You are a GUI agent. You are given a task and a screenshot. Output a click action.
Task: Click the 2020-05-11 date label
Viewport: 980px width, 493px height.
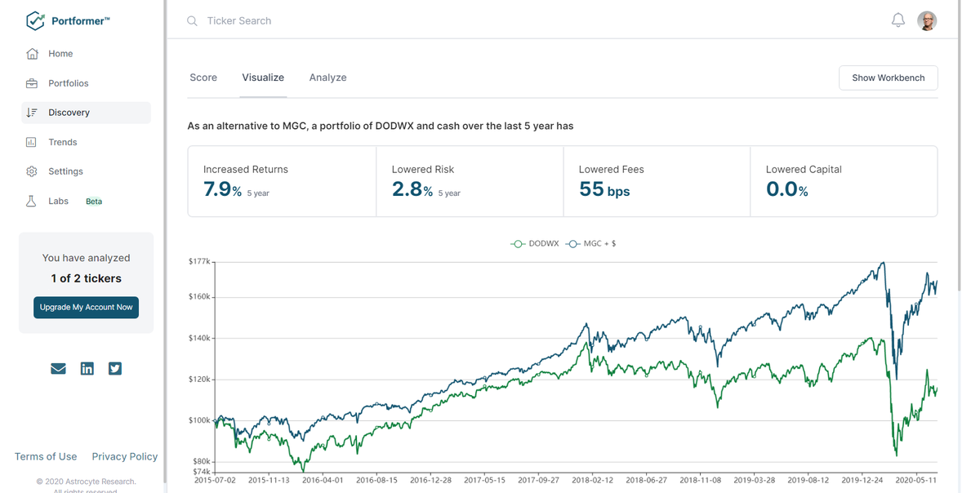pos(915,481)
